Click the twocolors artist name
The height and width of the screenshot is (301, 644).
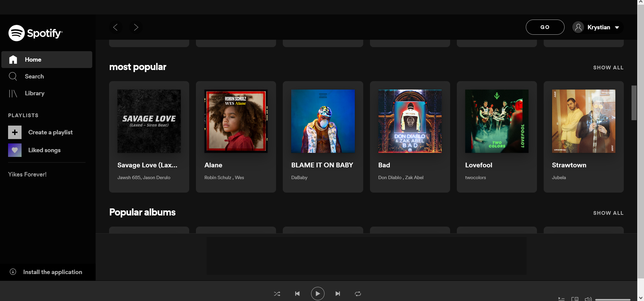point(475,177)
